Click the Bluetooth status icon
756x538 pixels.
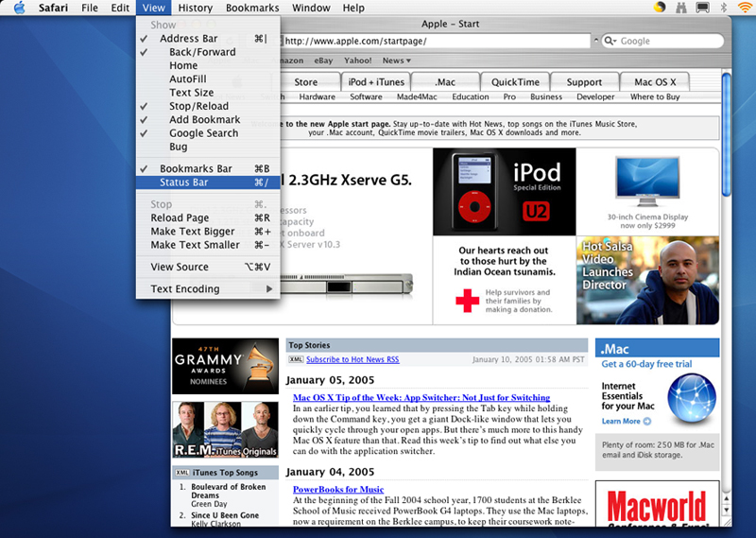pyautogui.click(x=723, y=8)
